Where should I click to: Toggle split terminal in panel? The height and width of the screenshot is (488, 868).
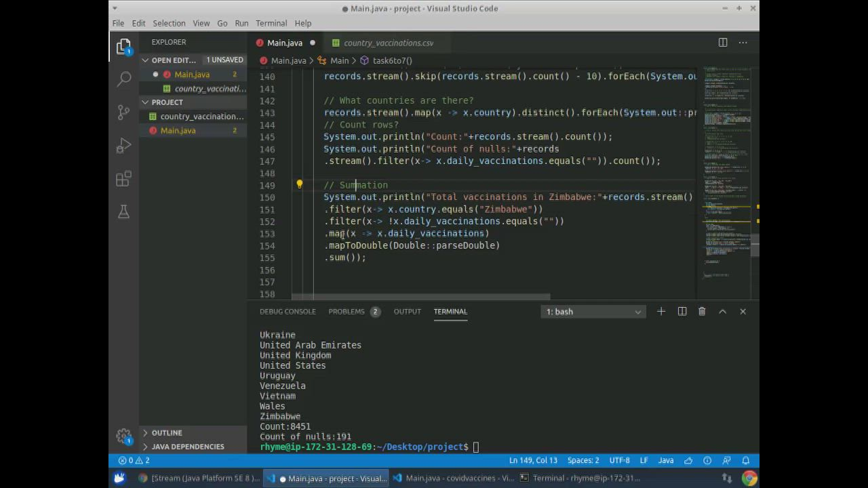point(682,312)
